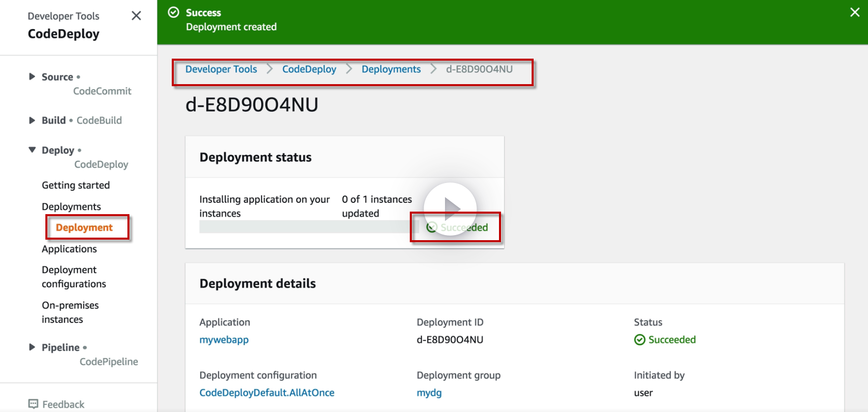
Task: Click the CodeDeploy label under Deploy
Action: 101,164
